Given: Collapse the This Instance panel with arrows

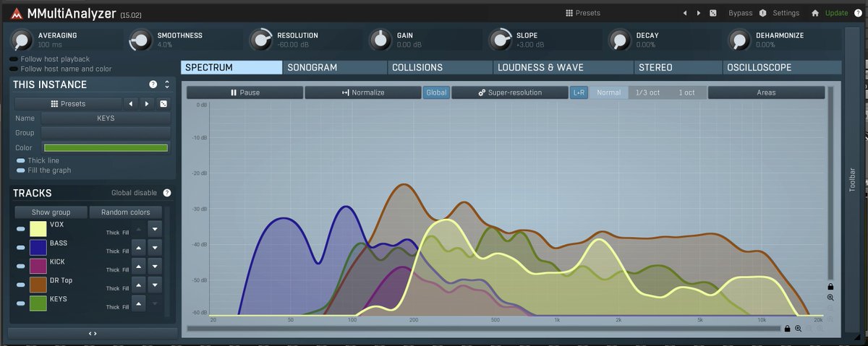Looking at the screenshot, I should [166, 85].
